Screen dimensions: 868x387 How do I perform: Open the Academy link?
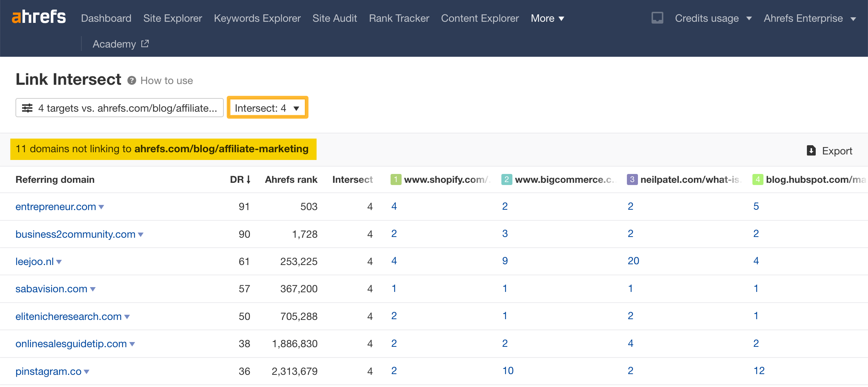120,44
